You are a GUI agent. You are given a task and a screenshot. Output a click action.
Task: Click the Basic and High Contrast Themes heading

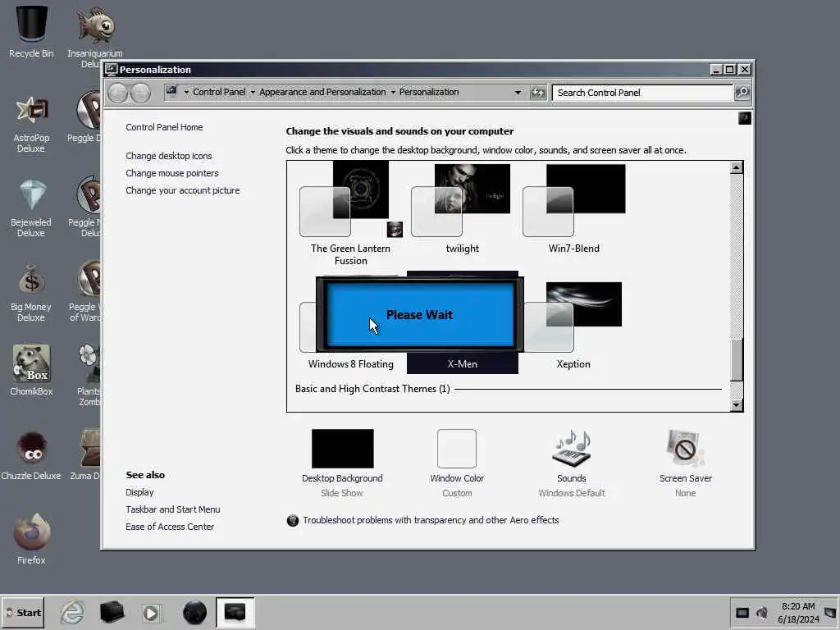click(x=372, y=388)
